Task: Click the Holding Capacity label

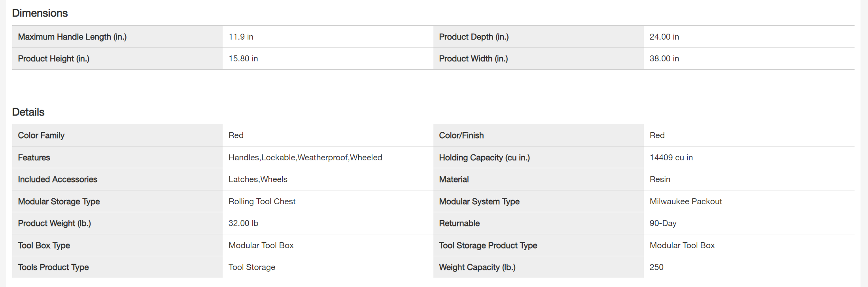Action: [484, 158]
